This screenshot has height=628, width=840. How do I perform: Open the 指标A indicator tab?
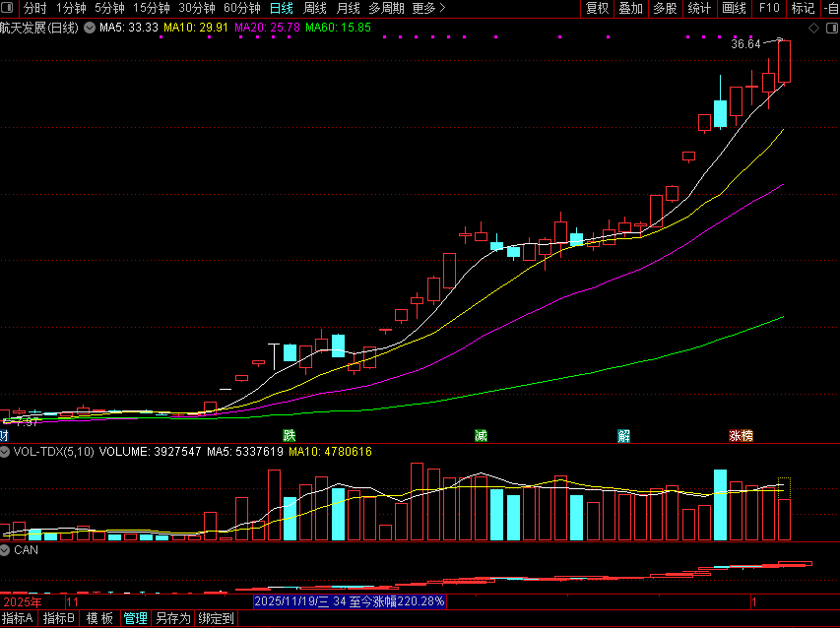18,619
